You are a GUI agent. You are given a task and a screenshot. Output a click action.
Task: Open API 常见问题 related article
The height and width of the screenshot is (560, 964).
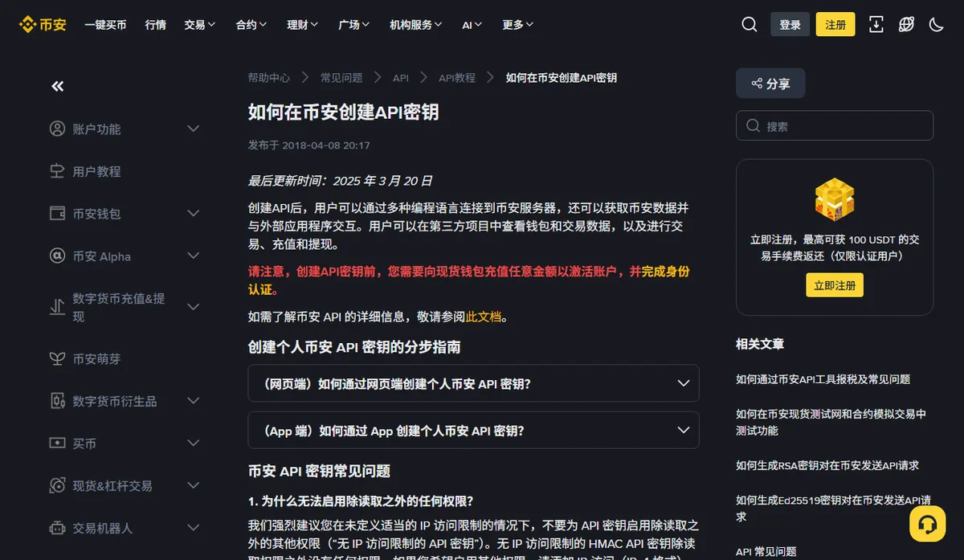766,551
